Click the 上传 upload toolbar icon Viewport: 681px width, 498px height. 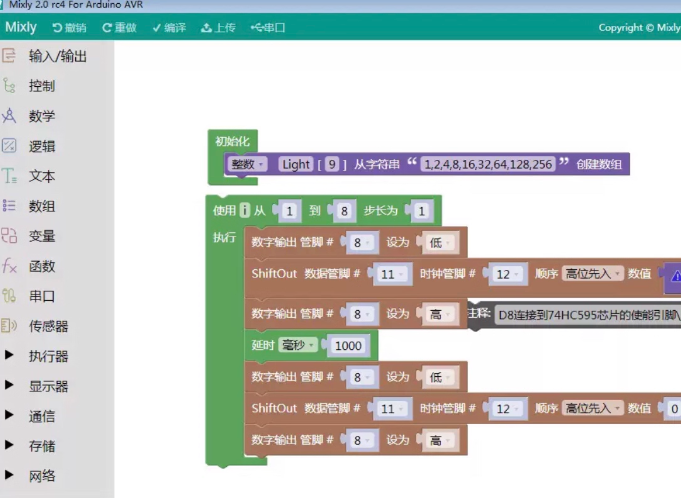(x=207, y=28)
